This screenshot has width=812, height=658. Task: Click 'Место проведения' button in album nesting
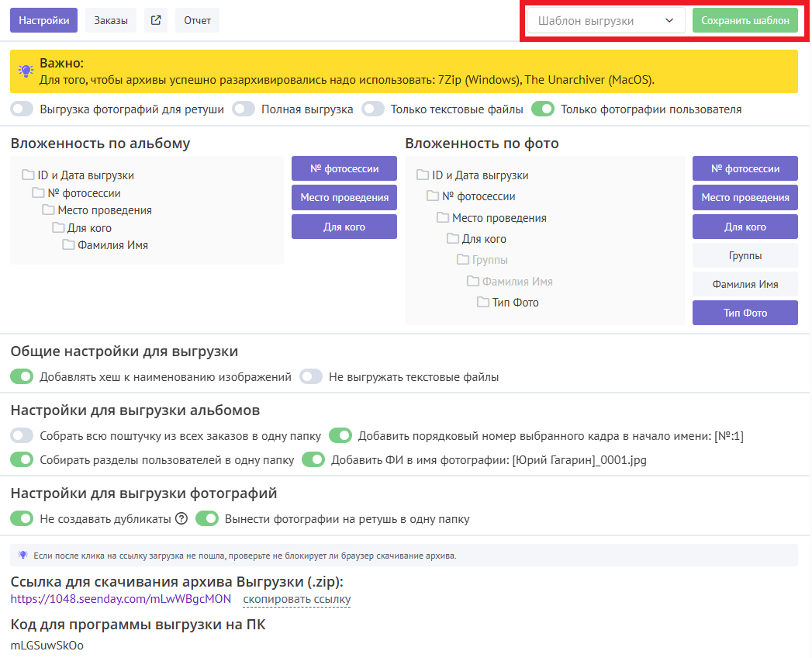point(344,198)
